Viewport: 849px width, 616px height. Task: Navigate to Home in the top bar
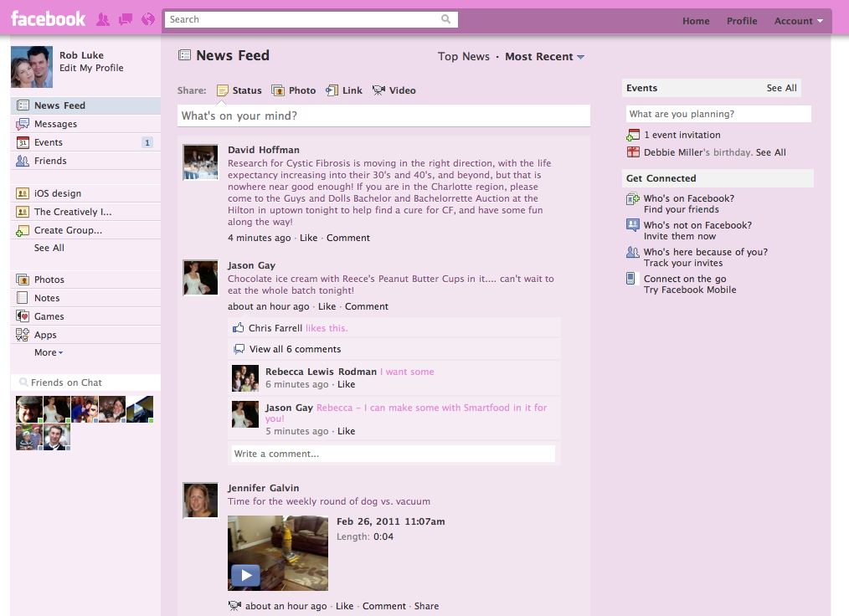(x=696, y=20)
